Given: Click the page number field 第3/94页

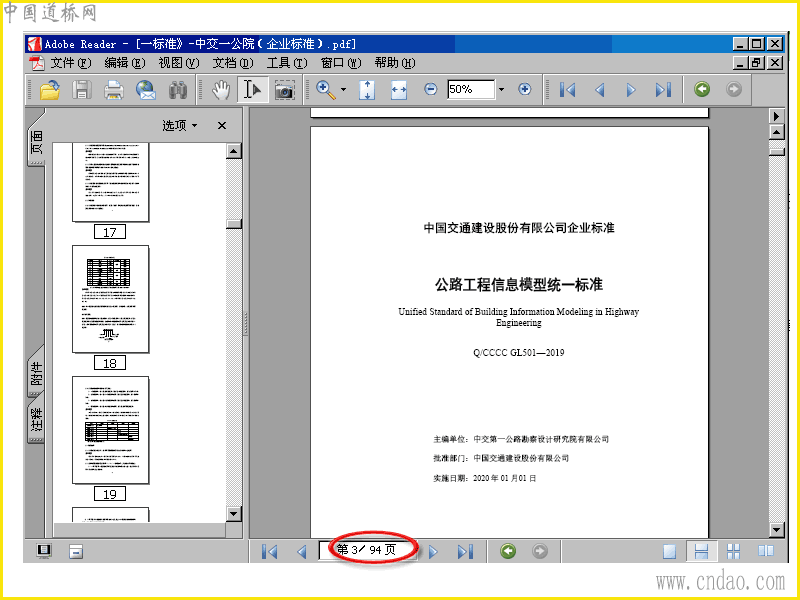Looking at the screenshot, I should click(x=367, y=550).
